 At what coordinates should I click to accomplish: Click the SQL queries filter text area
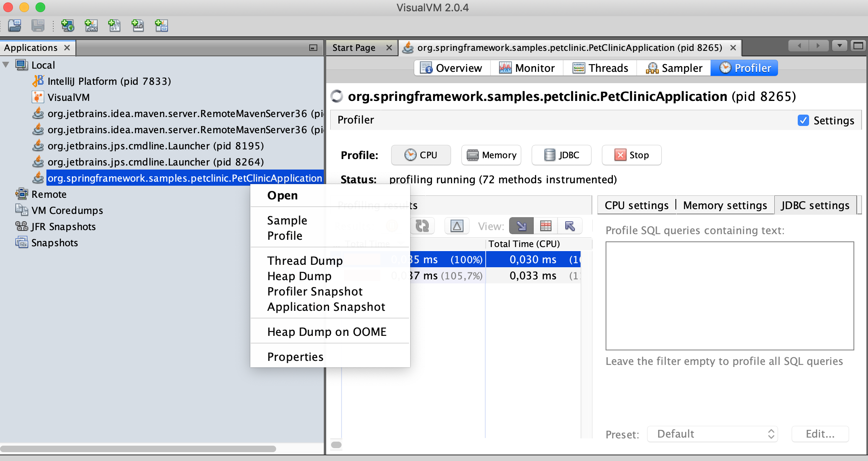click(729, 295)
